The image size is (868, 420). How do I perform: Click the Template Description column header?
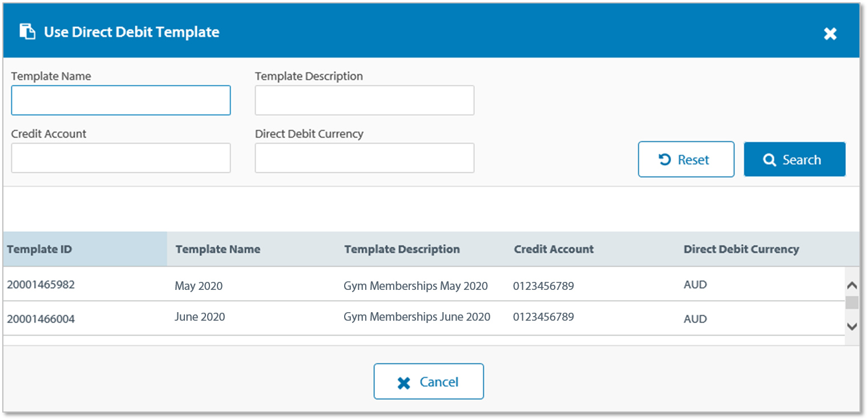(402, 249)
